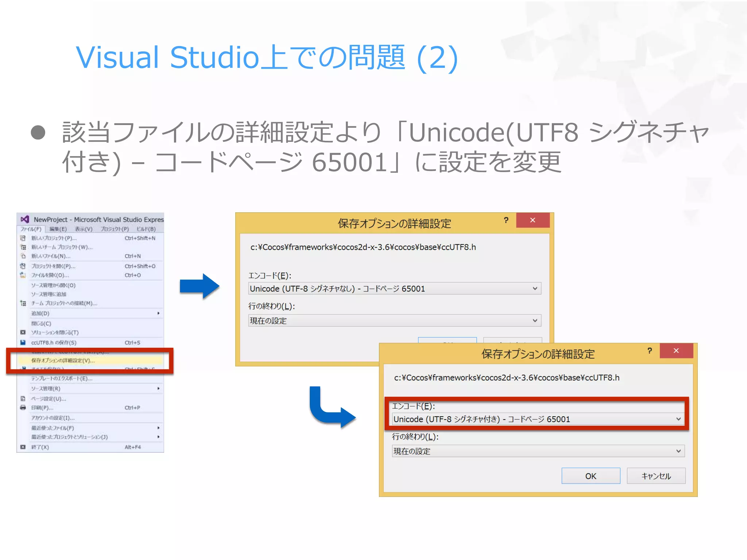747x560 pixels.
Task: Click the front dialog title 保存オプションの詳細設定
Action: coord(538,354)
